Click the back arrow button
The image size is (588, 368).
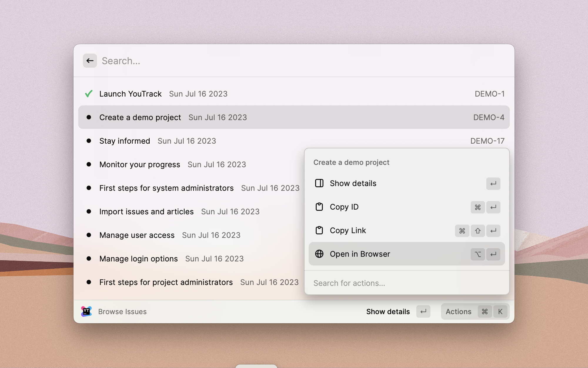[90, 61]
